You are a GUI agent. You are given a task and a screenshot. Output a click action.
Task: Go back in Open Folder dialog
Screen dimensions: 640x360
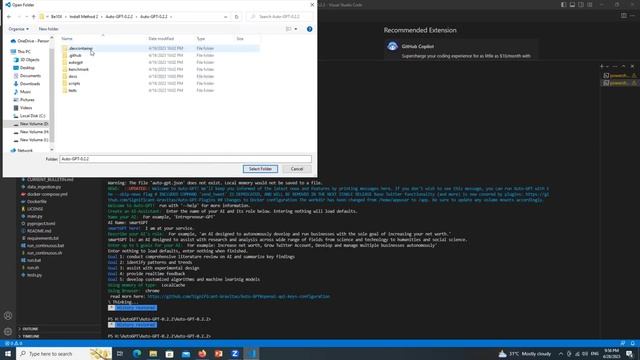pyautogui.click(x=9, y=17)
